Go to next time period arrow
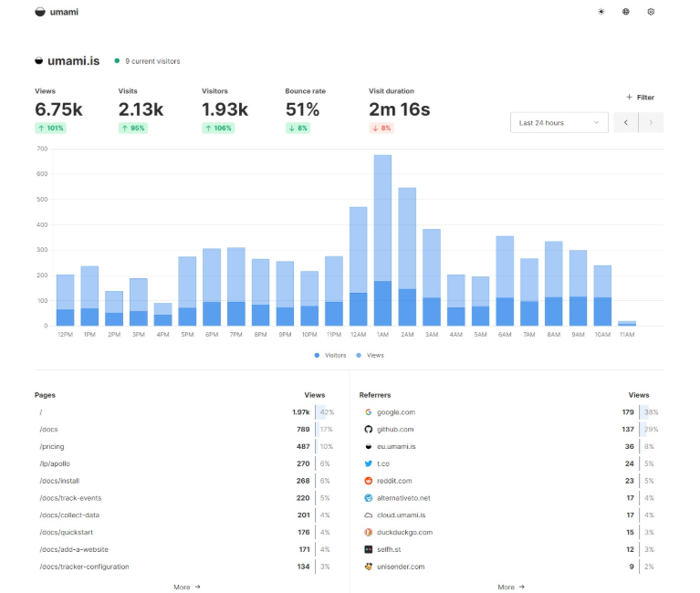 651,122
